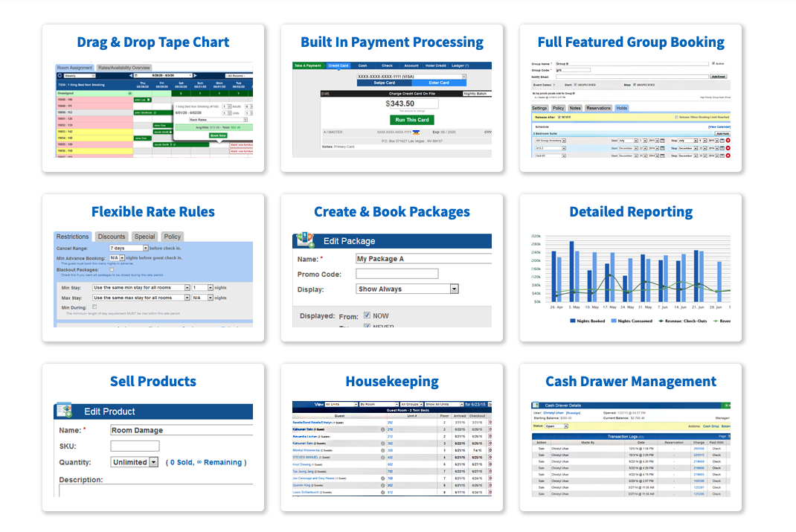Image resolution: width=796 pixels, height=532 pixels.
Task: Toggle the Release After NEVER checkbox
Action: pyautogui.click(x=559, y=118)
